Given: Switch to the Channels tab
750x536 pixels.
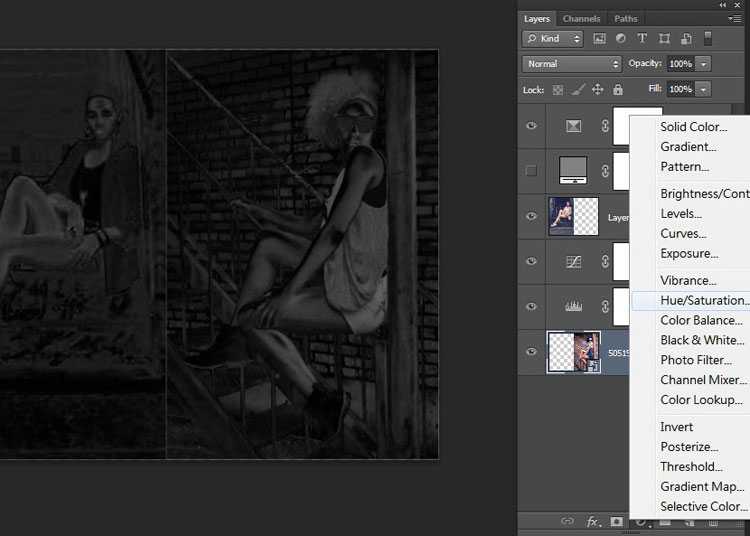Looking at the screenshot, I should [x=581, y=18].
